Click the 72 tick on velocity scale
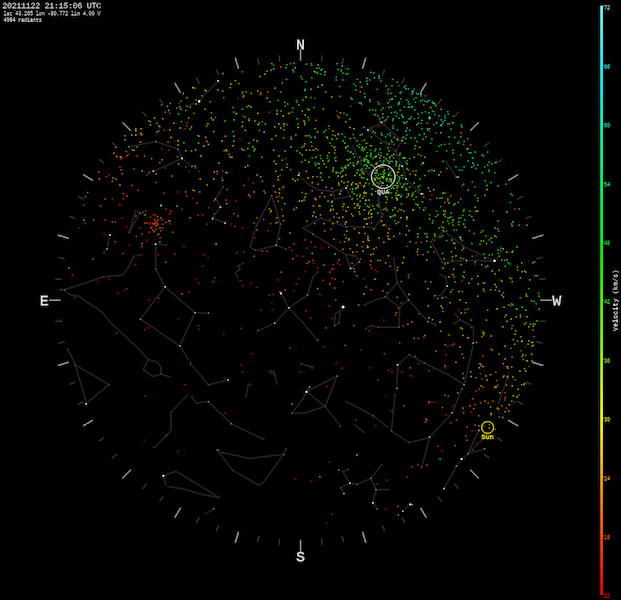The height and width of the screenshot is (600, 621). (x=607, y=7)
